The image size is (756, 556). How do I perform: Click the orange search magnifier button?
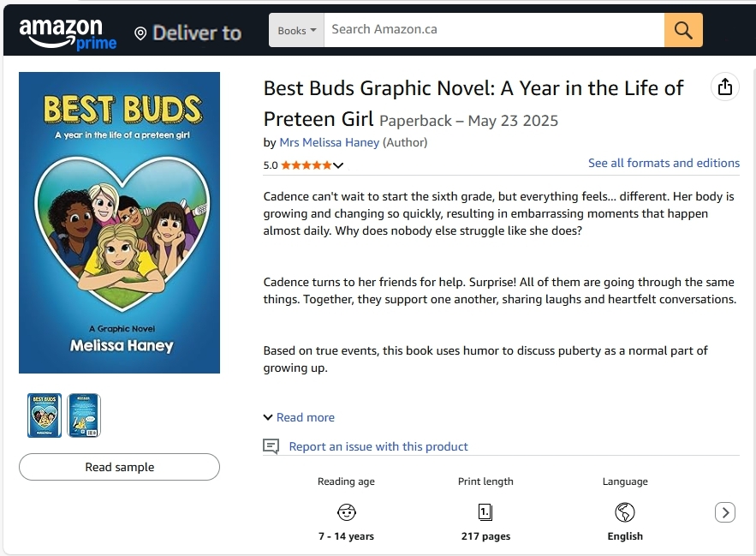point(683,30)
